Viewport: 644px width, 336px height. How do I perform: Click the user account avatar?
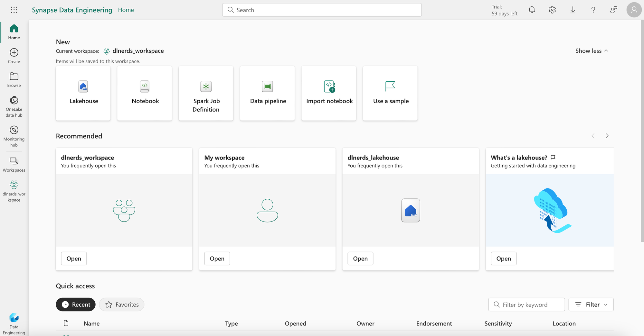(634, 10)
